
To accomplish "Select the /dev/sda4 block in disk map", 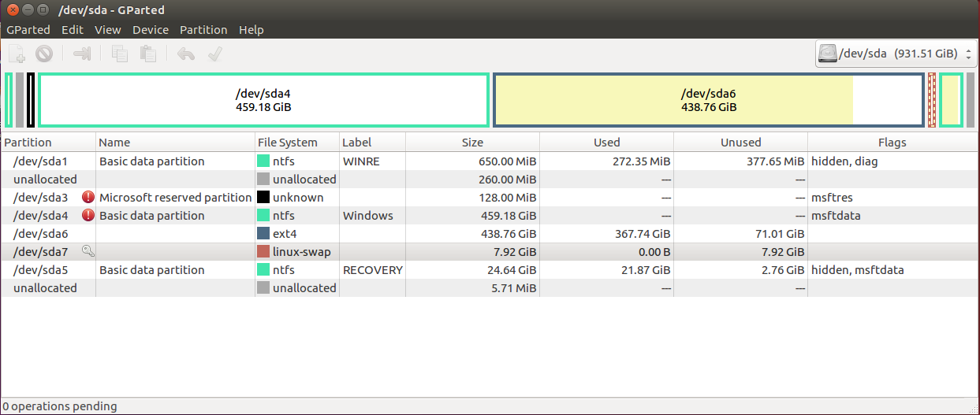I will coord(264,100).
